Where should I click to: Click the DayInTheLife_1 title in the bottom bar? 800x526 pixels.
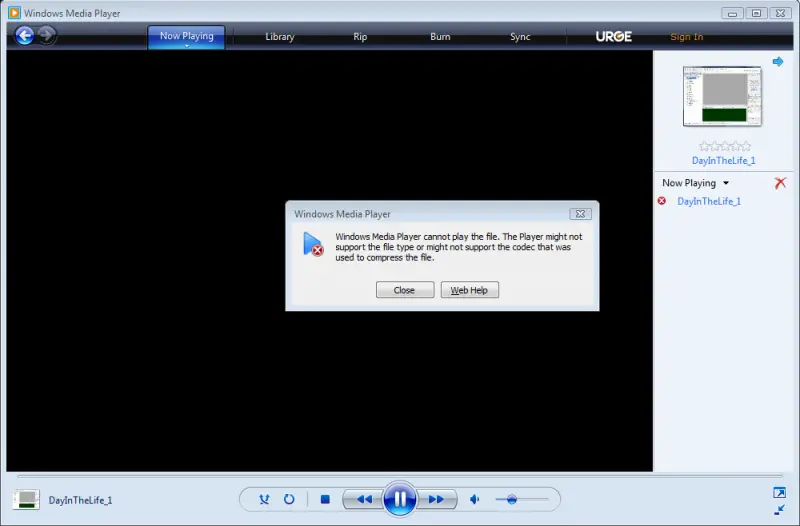pos(80,500)
